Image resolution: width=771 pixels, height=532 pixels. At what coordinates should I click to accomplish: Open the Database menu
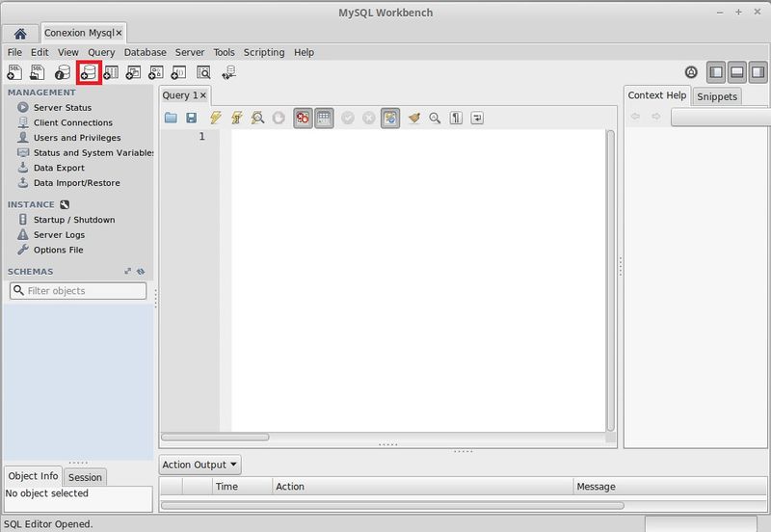click(x=146, y=52)
